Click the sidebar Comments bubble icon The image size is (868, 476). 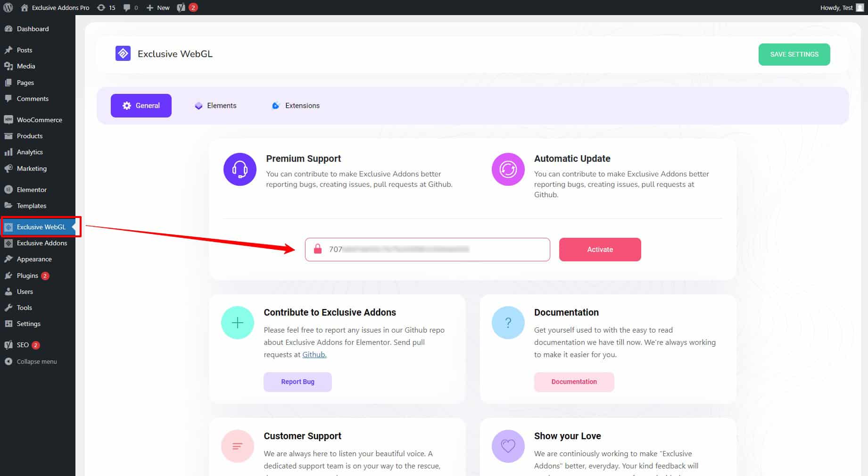click(x=8, y=99)
